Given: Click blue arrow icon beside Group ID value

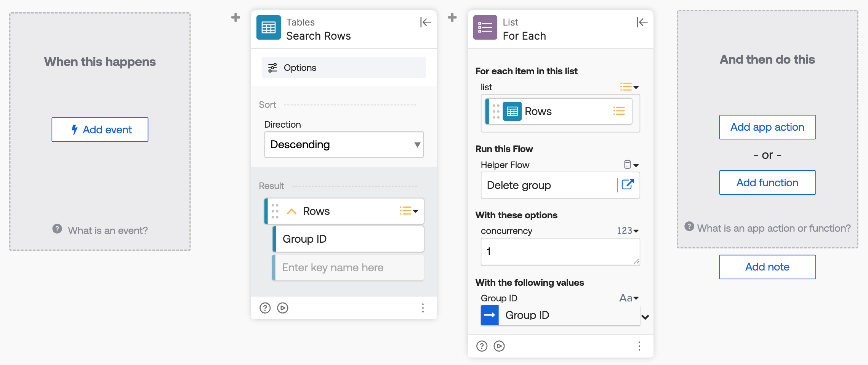Looking at the screenshot, I should (x=490, y=315).
